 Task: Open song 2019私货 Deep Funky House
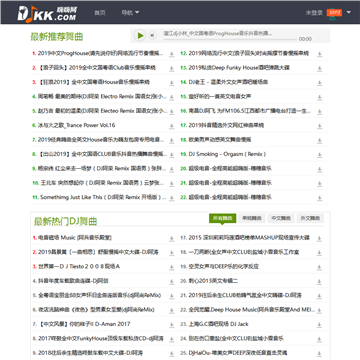[239, 68]
